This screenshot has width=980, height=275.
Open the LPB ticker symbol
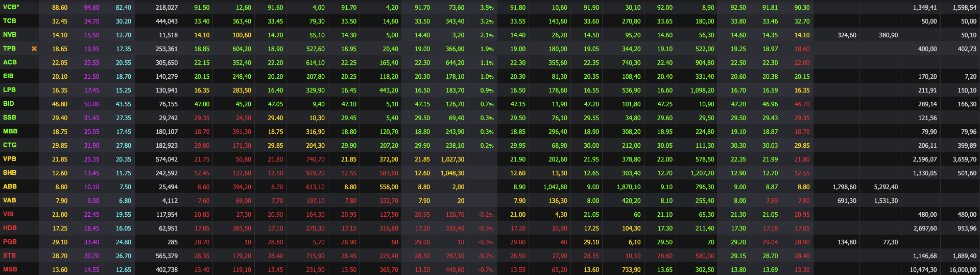point(9,90)
